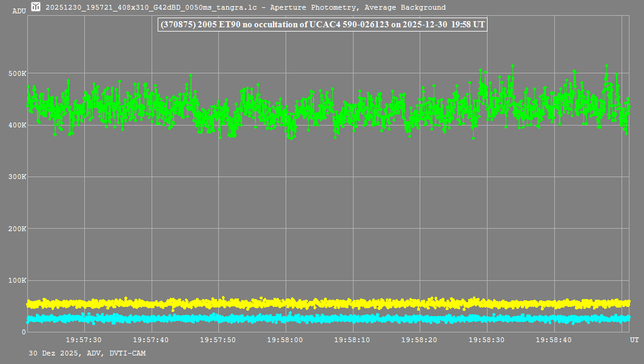Click the 400K y-axis label

16,125
